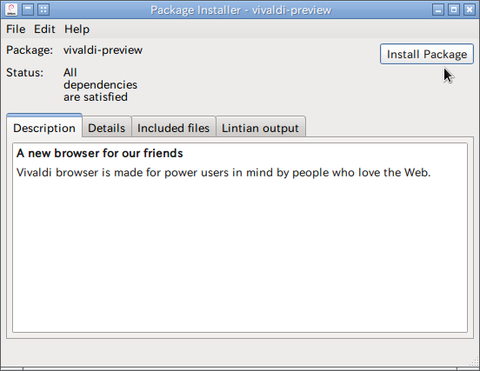Click the roll-up window button in title bar
The width and height of the screenshot is (480, 371).
pos(28,10)
